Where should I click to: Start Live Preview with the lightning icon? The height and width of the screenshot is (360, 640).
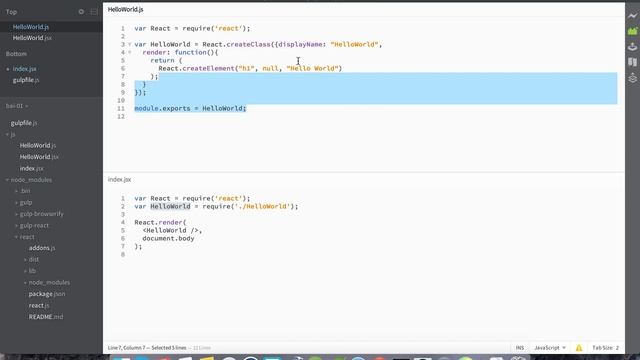coord(632,16)
